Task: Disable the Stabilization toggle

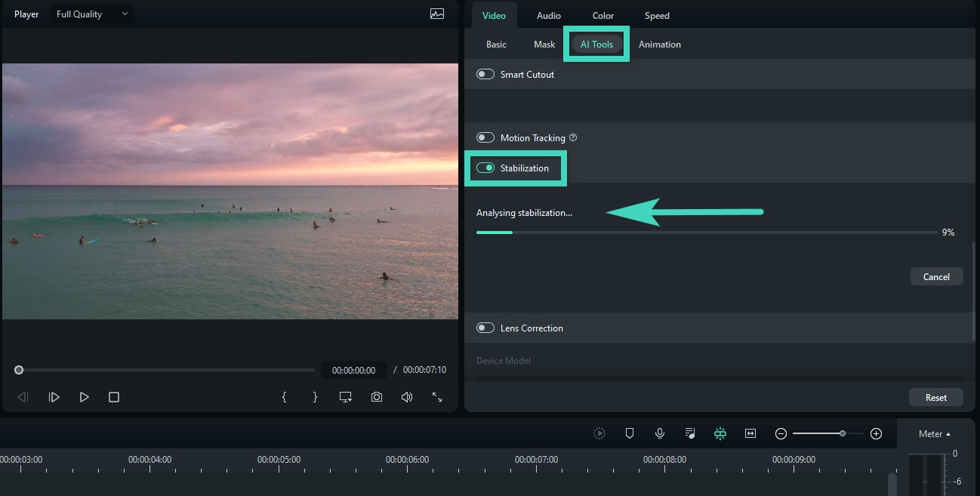Action: pos(485,168)
